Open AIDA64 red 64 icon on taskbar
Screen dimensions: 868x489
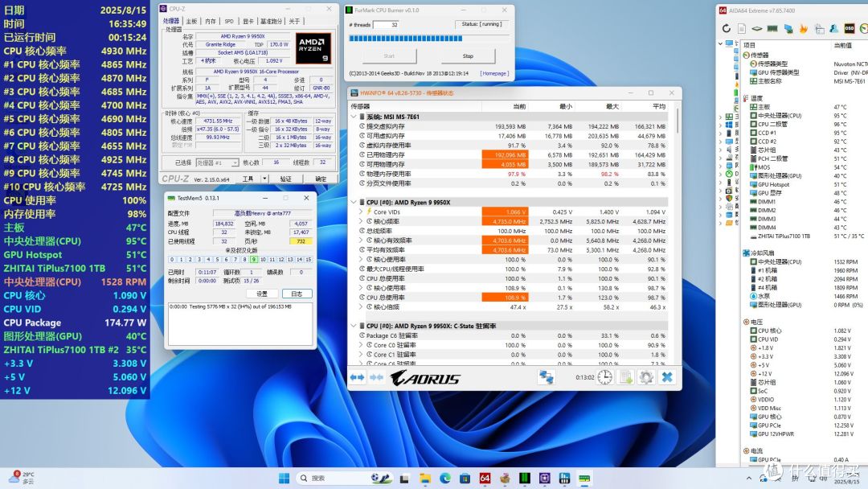pyautogui.click(x=485, y=478)
